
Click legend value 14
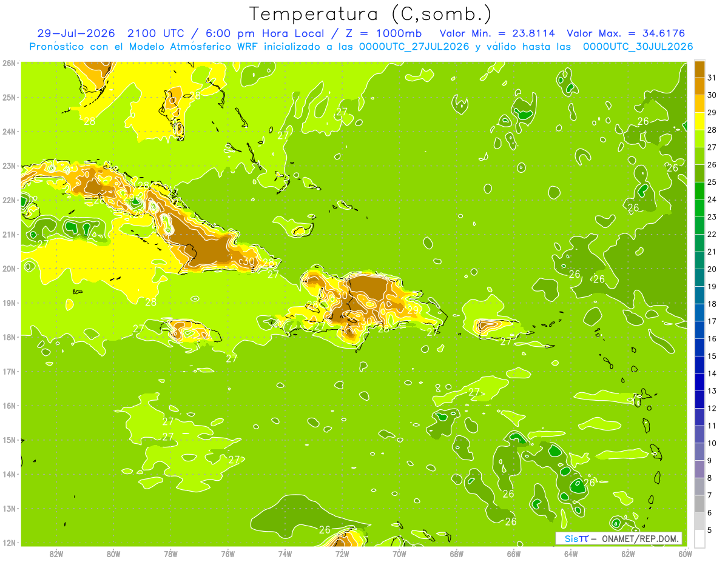(712, 374)
